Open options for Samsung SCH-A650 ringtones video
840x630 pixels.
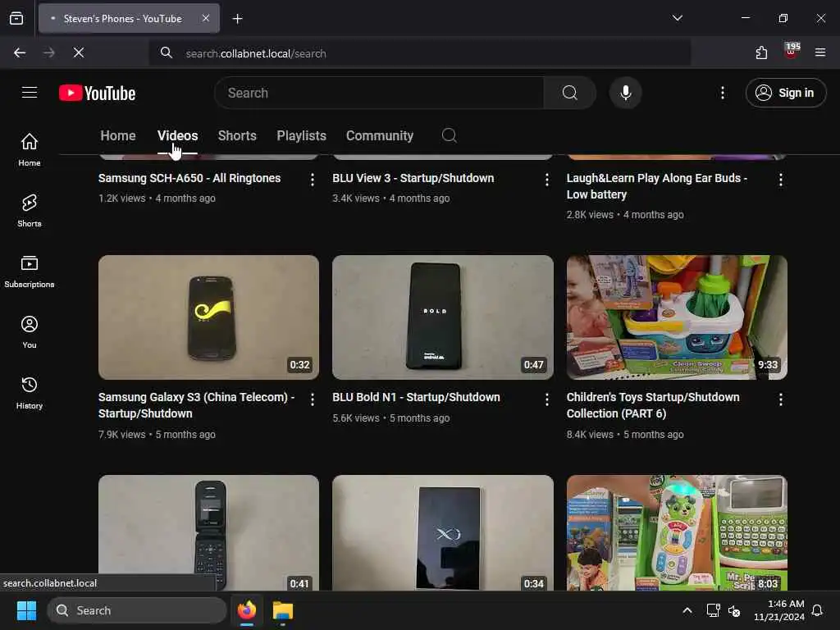[313, 180]
